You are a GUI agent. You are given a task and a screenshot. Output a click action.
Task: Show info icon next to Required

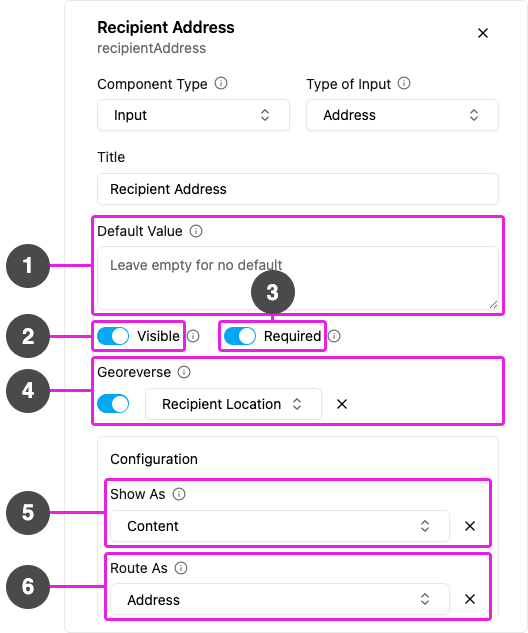tap(334, 336)
